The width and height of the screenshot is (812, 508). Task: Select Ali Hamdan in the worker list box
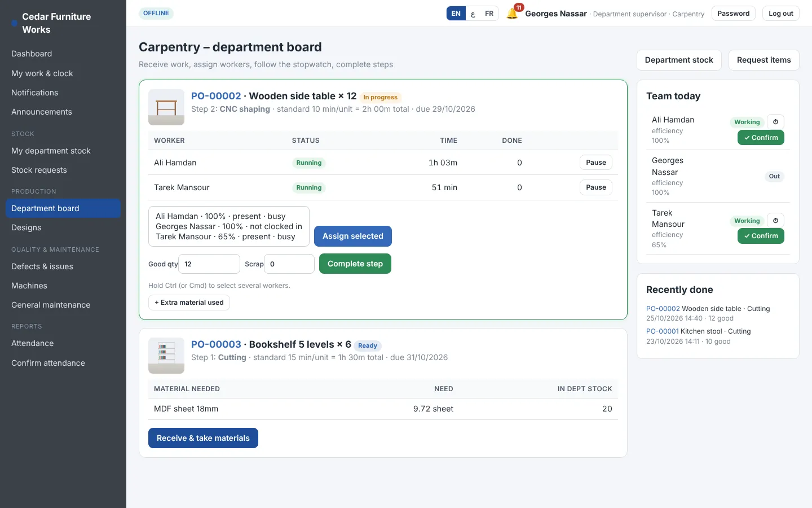[x=229, y=216]
